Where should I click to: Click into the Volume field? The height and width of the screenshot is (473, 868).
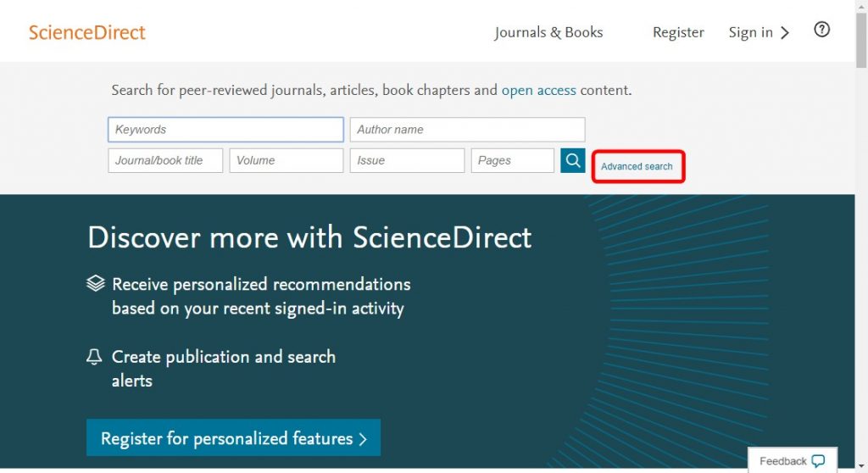[x=287, y=160]
